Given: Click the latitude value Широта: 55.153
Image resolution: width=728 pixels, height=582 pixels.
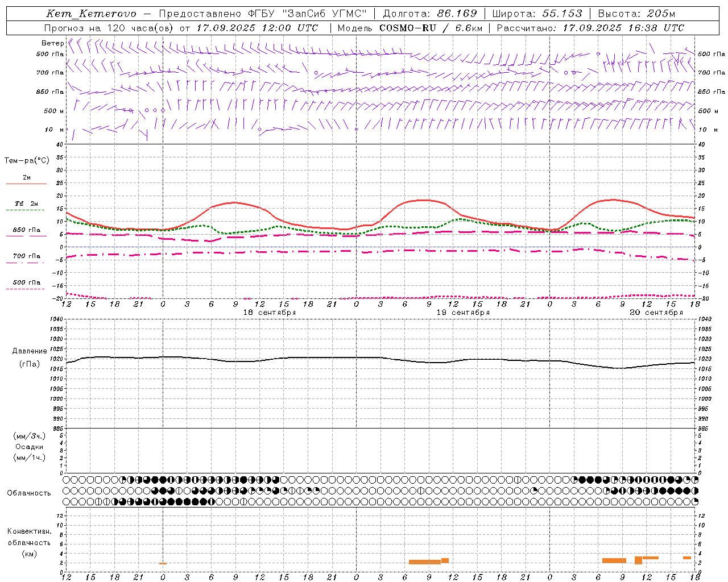Looking at the screenshot, I should coord(537,14).
